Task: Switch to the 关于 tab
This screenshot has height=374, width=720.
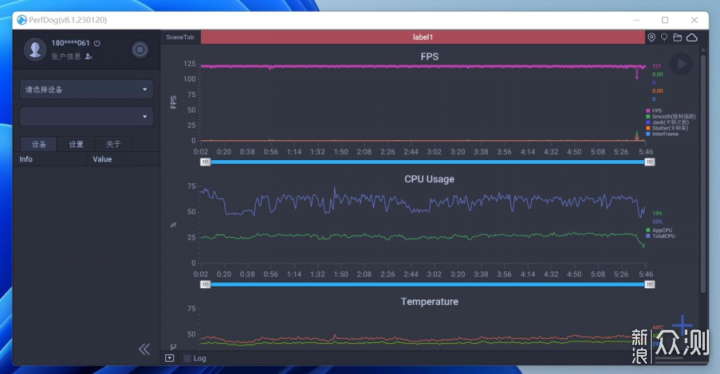Action: click(113, 144)
